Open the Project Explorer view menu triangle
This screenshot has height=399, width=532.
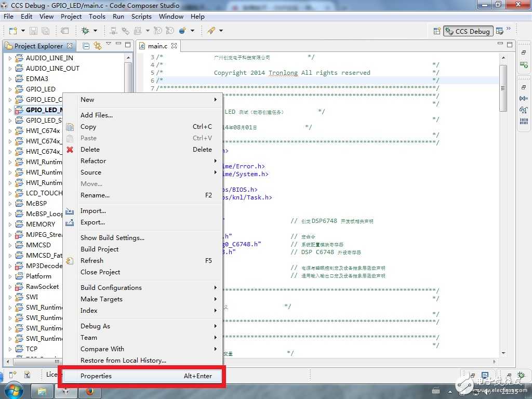click(109, 45)
